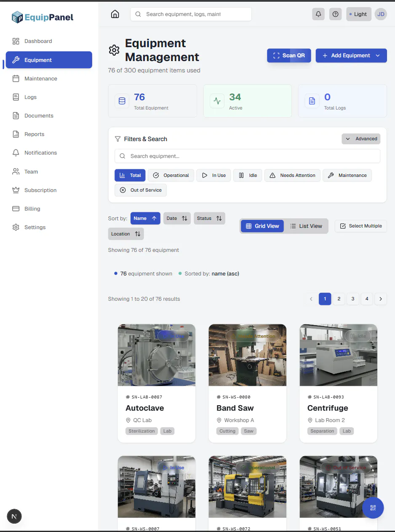Open Notifications in the sidebar
Image resolution: width=395 pixels, height=532 pixels.
point(49,153)
